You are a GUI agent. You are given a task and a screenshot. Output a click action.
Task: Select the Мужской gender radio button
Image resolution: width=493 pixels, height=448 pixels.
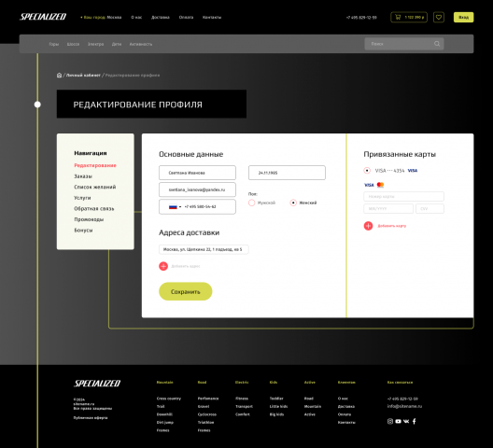pos(251,203)
